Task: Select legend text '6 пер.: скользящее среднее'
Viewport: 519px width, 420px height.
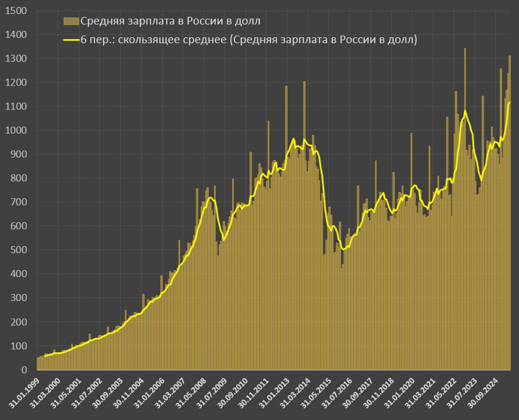Action: point(153,40)
